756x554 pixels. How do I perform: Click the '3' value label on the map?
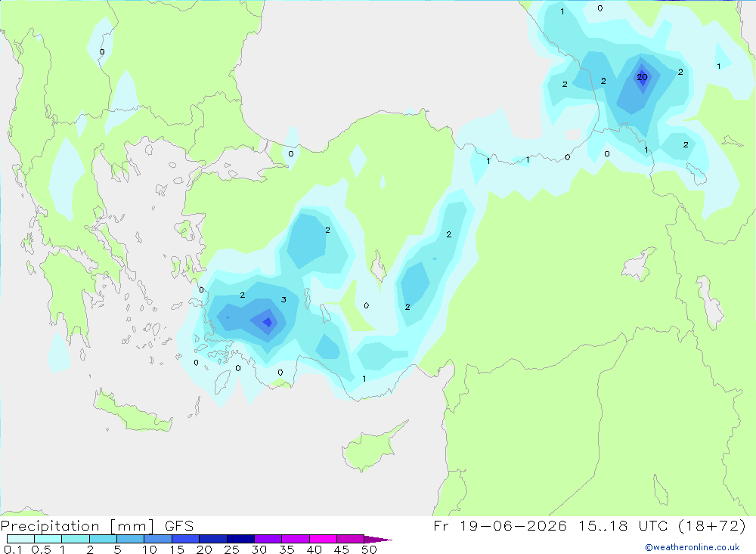(x=283, y=300)
